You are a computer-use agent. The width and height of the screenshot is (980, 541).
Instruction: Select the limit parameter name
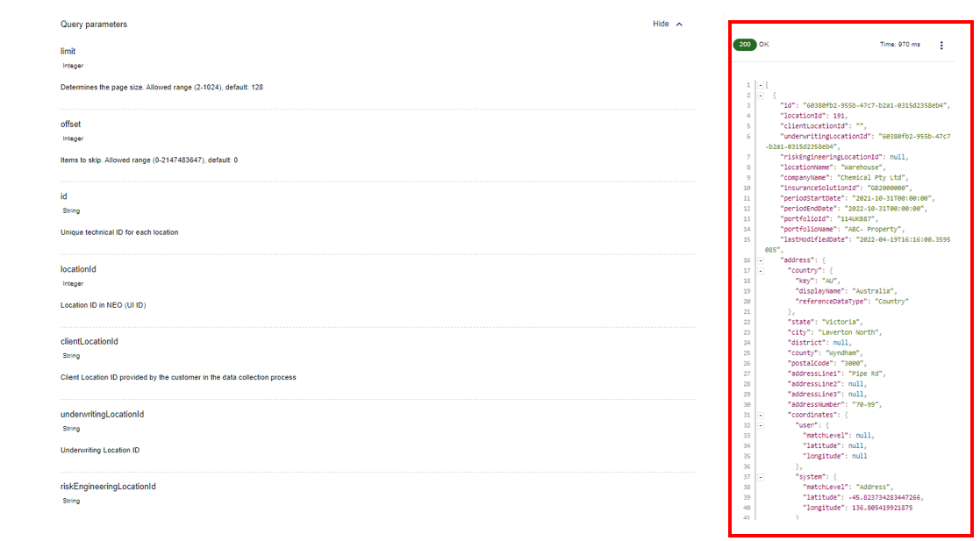point(68,52)
